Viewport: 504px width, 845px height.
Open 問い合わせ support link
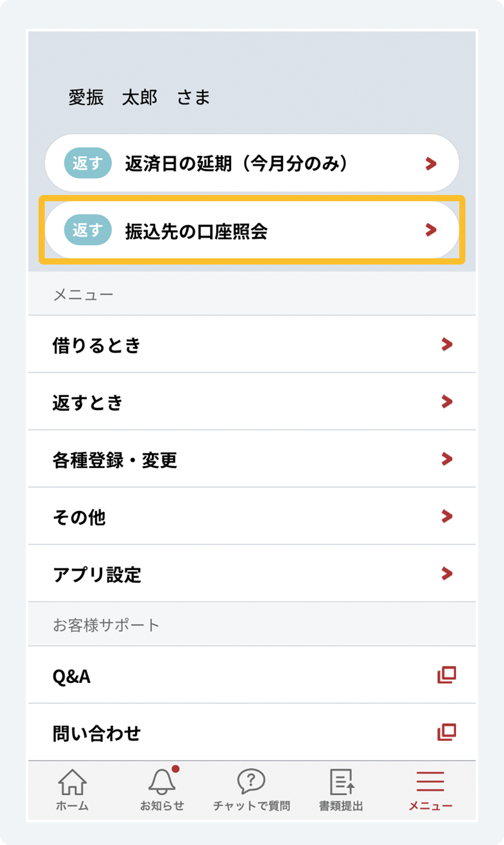(x=97, y=733)
